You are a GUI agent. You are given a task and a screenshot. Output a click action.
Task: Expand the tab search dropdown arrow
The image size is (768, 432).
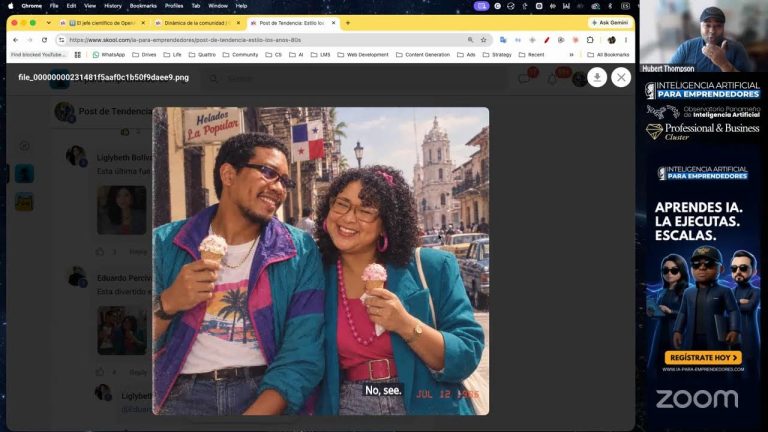click(x=48, y=23)
